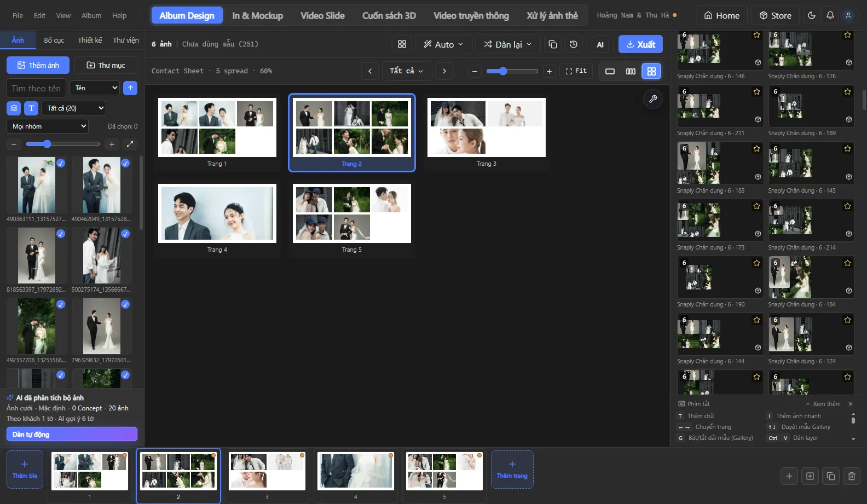Click the Thêm trang add page button
The height and width of the screenshot is (504, 867).
click(x=512, y=470)
